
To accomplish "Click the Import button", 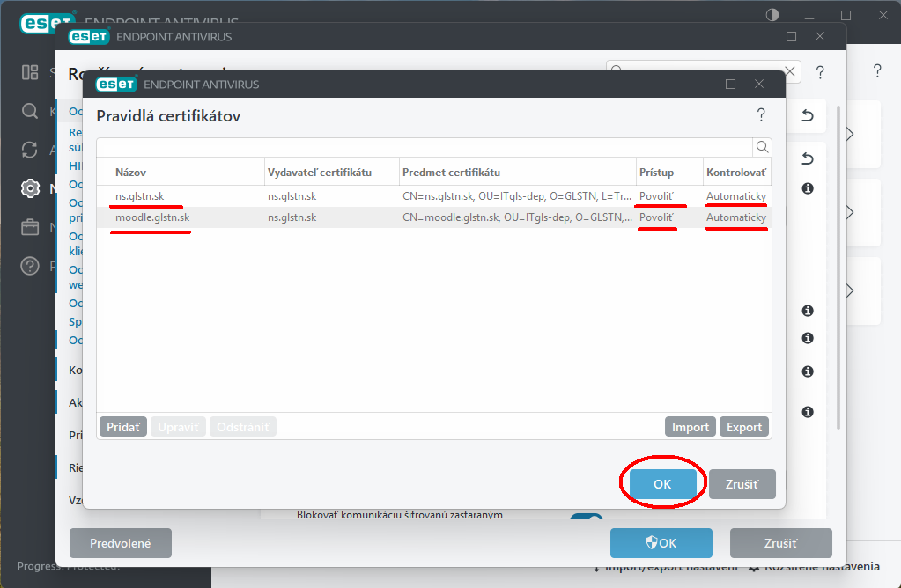I will click(690, 427).
